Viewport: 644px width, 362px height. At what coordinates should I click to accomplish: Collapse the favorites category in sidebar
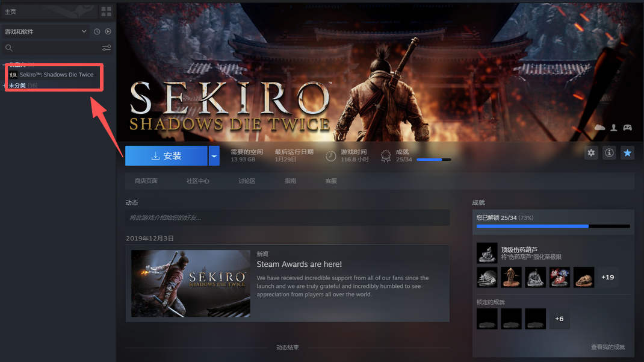5,64
